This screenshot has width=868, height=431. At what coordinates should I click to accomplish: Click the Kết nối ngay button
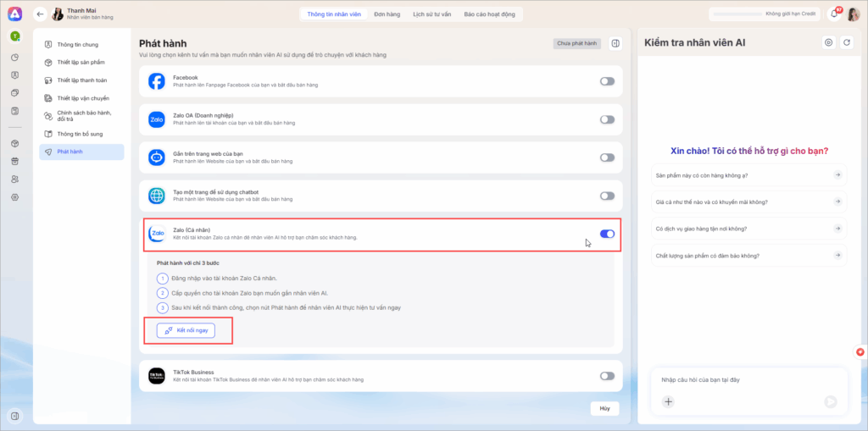pyautogui.click(x=186, y=330)
